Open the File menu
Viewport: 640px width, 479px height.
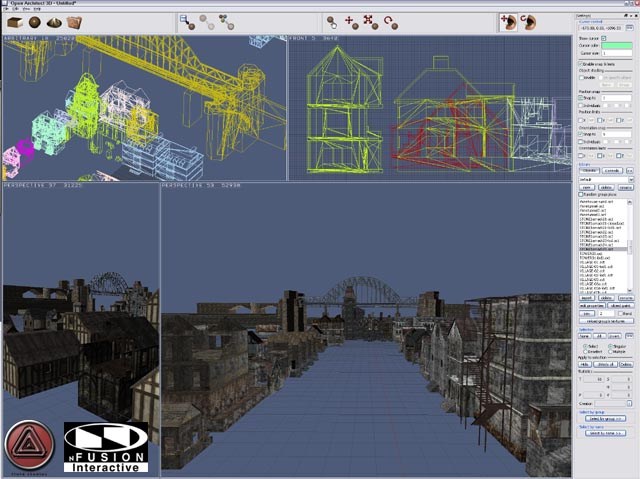pyautogui.click(x=7, y=9)
